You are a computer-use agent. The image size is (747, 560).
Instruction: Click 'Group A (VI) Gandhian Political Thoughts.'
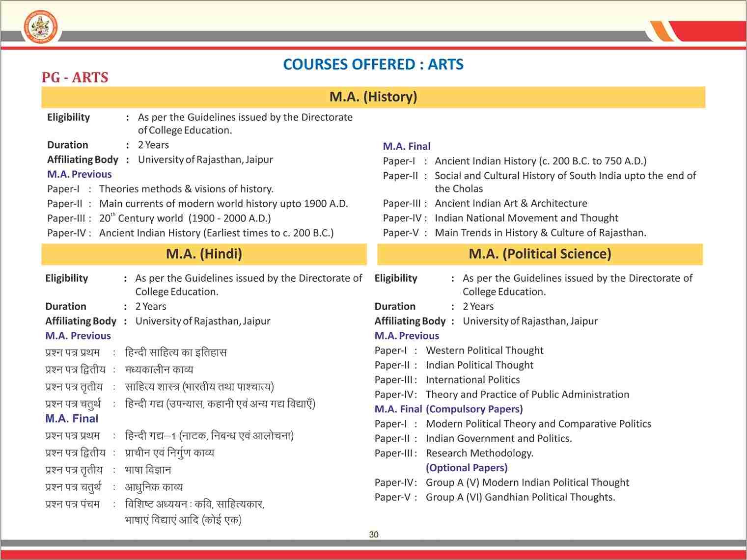[x=520, y=498]
